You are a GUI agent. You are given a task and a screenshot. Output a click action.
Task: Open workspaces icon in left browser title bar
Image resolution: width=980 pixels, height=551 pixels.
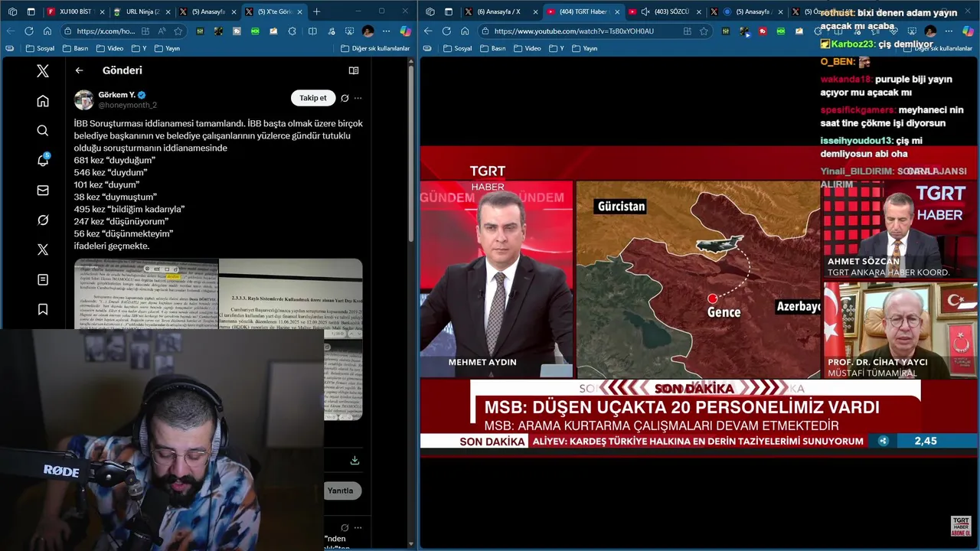(12, 11)
